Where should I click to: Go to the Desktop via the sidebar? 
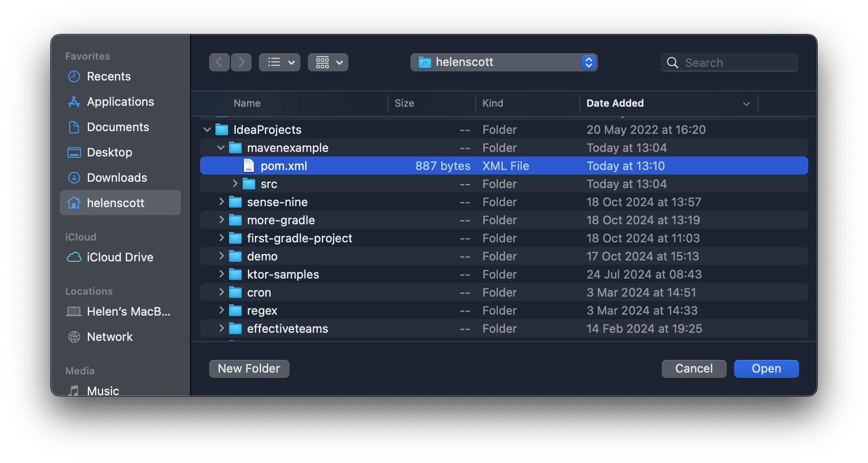click(x=110, y=152)
